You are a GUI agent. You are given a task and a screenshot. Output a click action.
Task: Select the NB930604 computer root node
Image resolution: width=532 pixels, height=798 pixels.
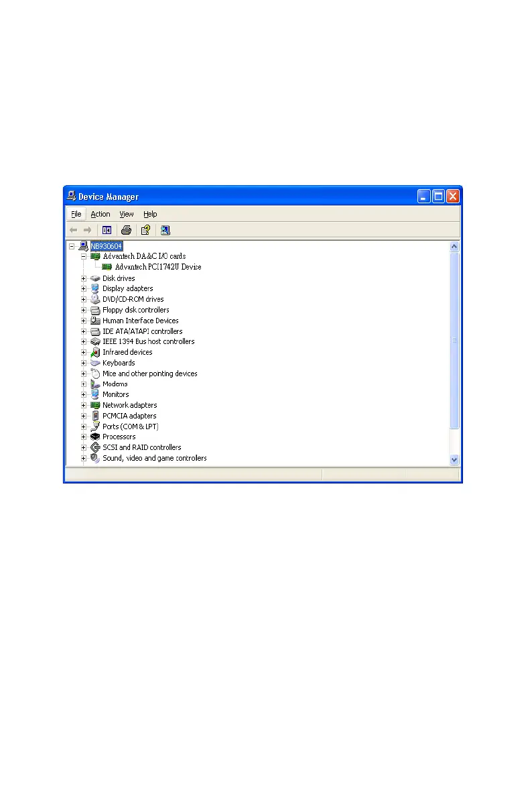click(107, 246)
